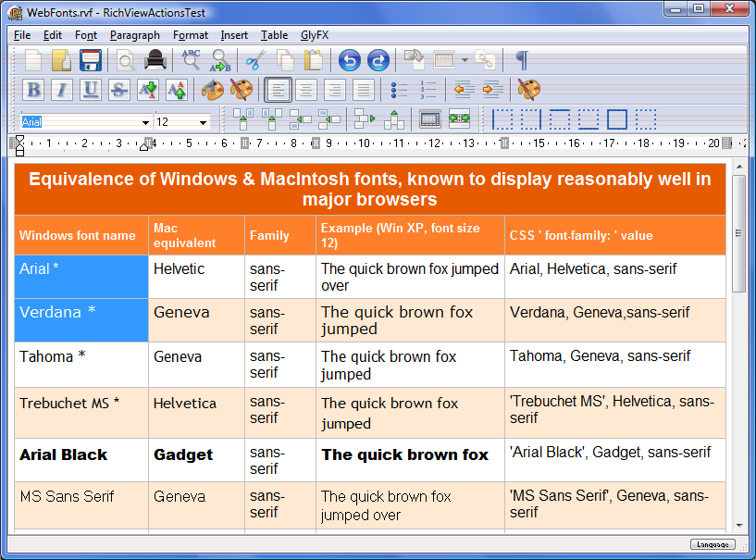Apply the solid all-borders box icon
756x560 pixels.
616,119
